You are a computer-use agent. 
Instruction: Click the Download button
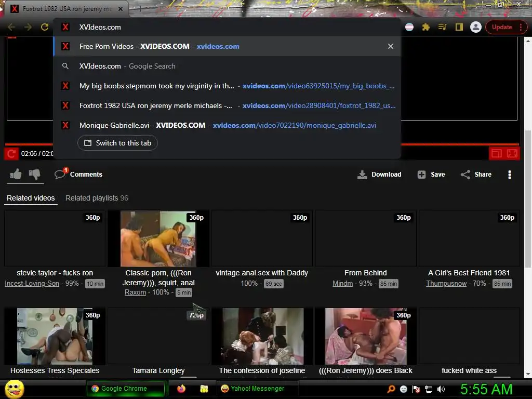click(379, 175)
